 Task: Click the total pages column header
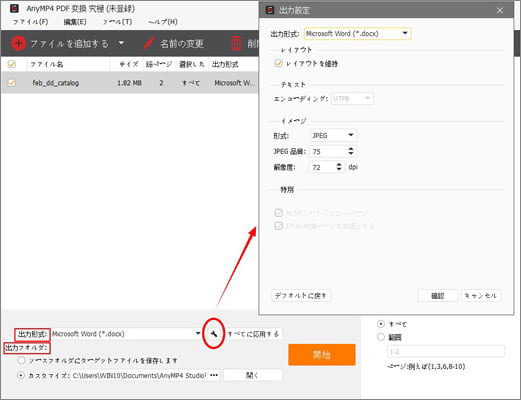[159, 64]
